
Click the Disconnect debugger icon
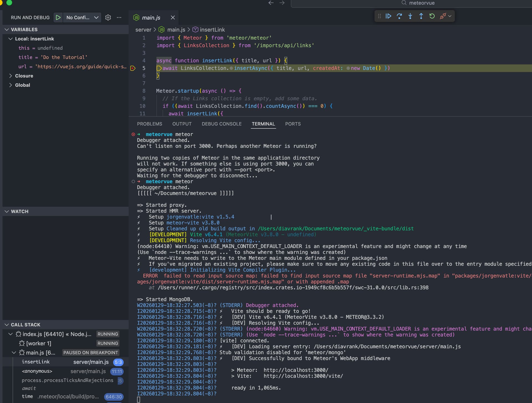(x=443, y=16)
